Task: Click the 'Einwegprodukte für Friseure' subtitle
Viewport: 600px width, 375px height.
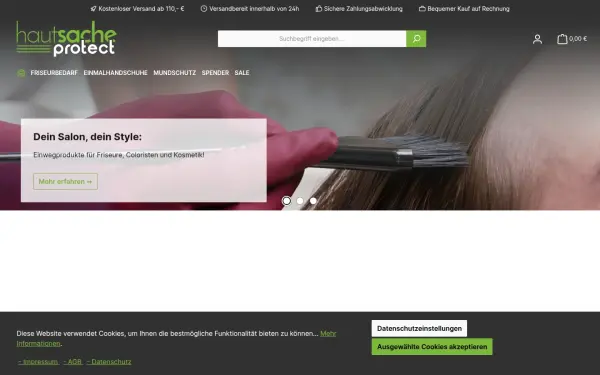Action: (x=119, y=155)
